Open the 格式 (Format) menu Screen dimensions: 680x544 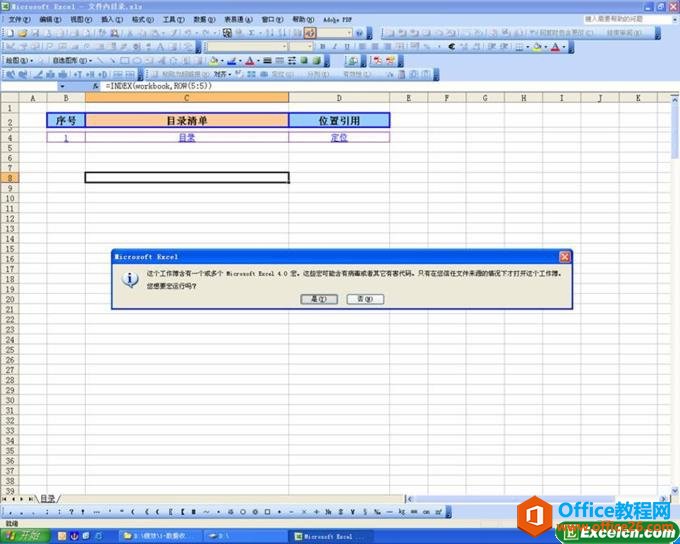[143, 20]
